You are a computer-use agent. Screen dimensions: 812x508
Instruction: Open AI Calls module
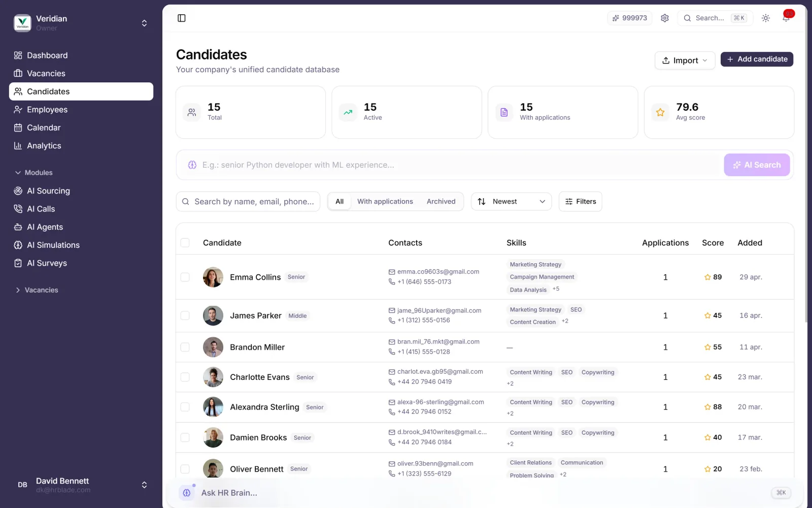[x=81, y=209]
